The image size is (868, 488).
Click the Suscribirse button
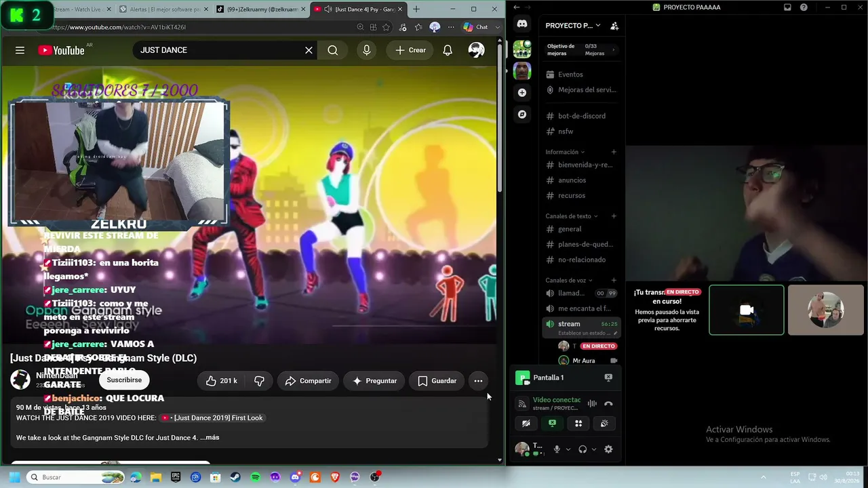pos(124,380)
